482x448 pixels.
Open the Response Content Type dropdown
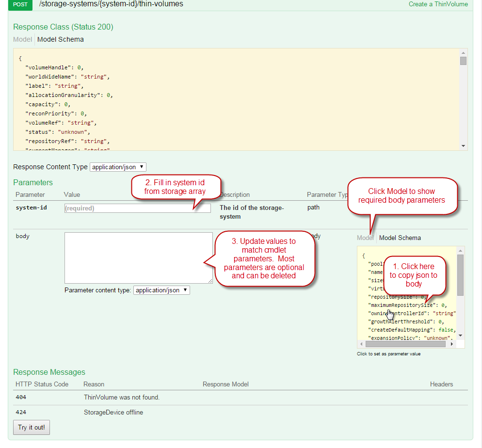click(x=118, y=167)
